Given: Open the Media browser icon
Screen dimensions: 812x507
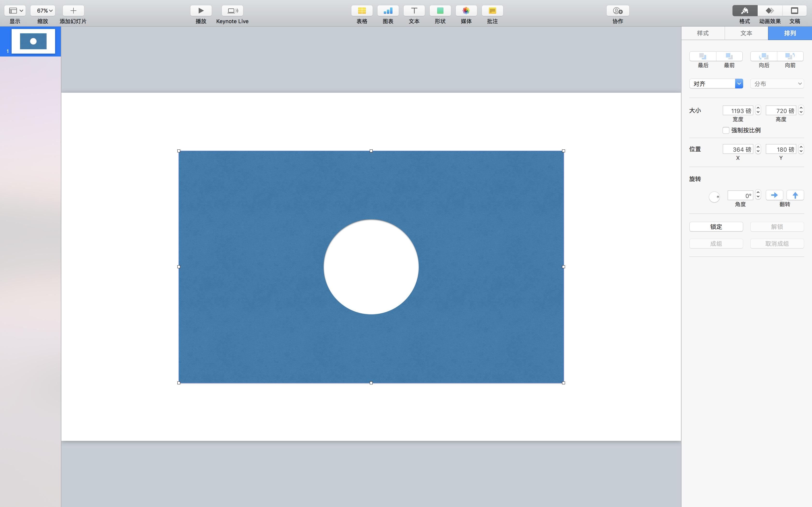Looking at the screenshot, I should (466, 11).
